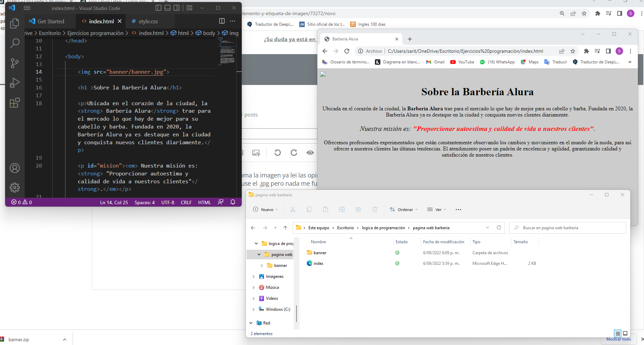This screenshot has width=644, height=345.
Task: Switch explorer to large icons view
Action: click(625, 333)
